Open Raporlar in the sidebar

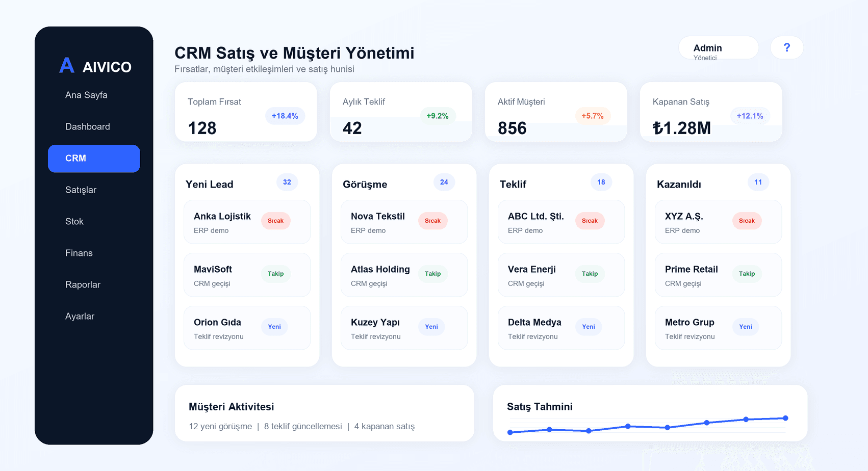83,284
